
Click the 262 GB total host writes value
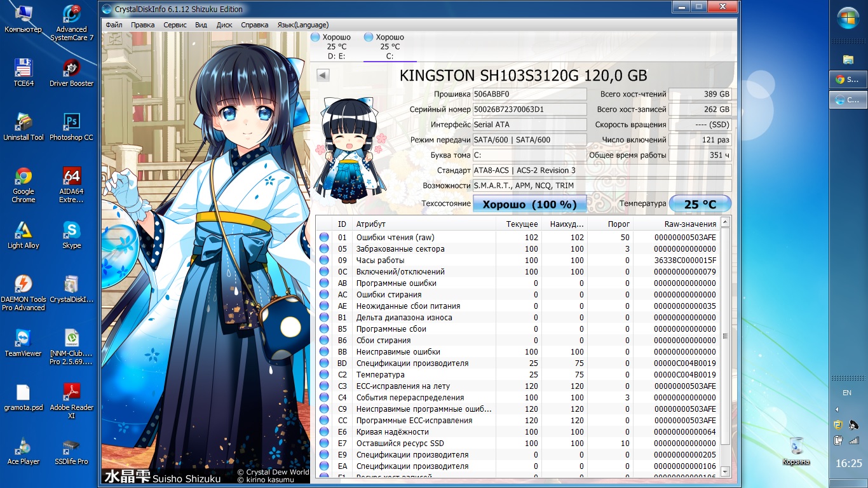pyautogui.click(x=700, y=109)
